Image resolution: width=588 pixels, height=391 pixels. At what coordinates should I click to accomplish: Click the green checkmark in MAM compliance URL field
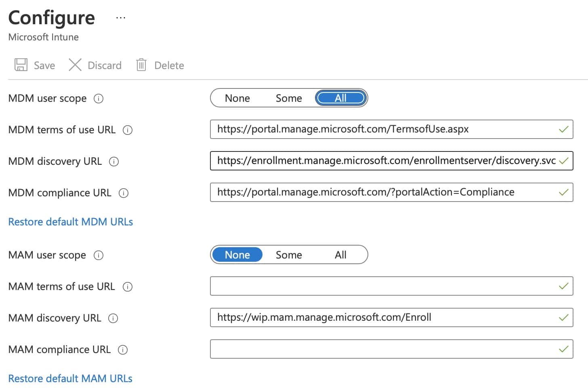click(563, 349)
